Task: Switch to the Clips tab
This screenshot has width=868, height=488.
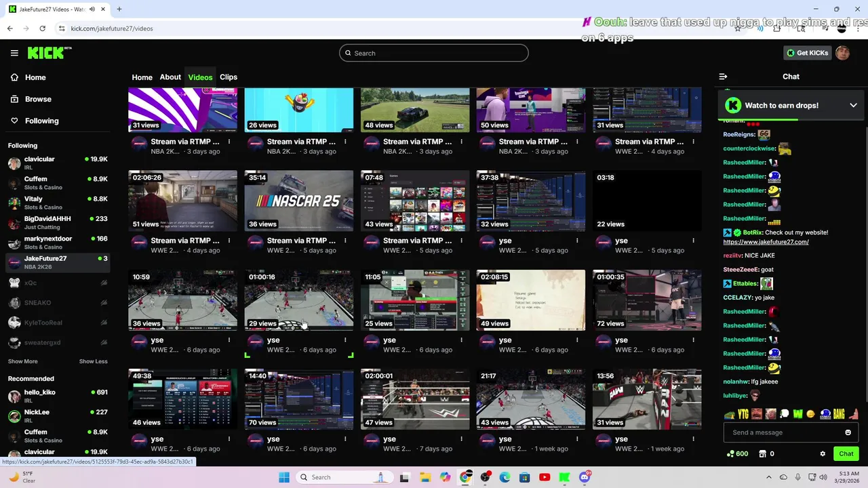Action: pos(229,77)
